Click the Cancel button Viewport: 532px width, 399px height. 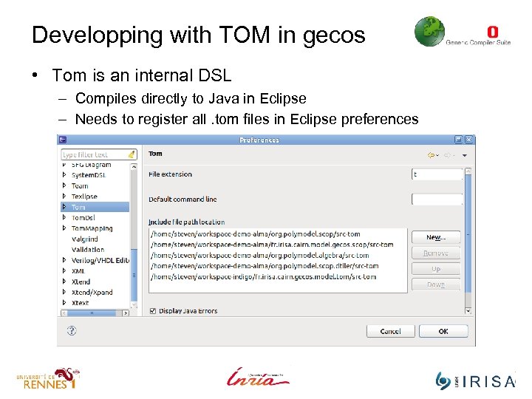[391, 331]
